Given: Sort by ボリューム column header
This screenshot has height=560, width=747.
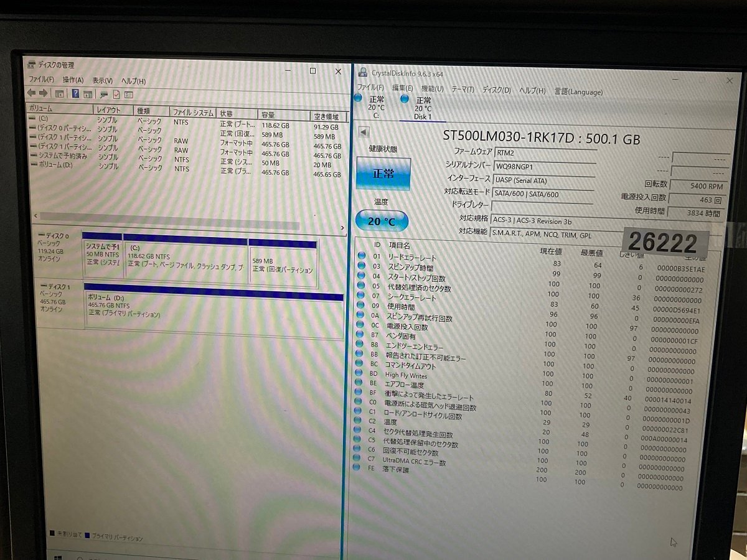Looking at the screenshot, I should click(x=59, y=109).
